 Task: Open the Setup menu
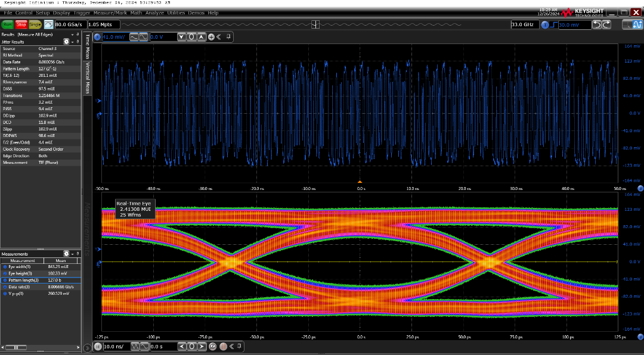tap(43, 13)
